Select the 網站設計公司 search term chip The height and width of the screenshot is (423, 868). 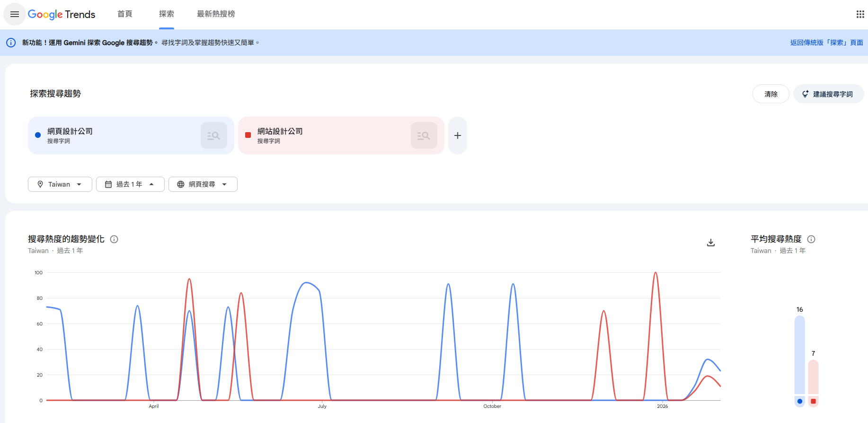(x=341, y=135)
